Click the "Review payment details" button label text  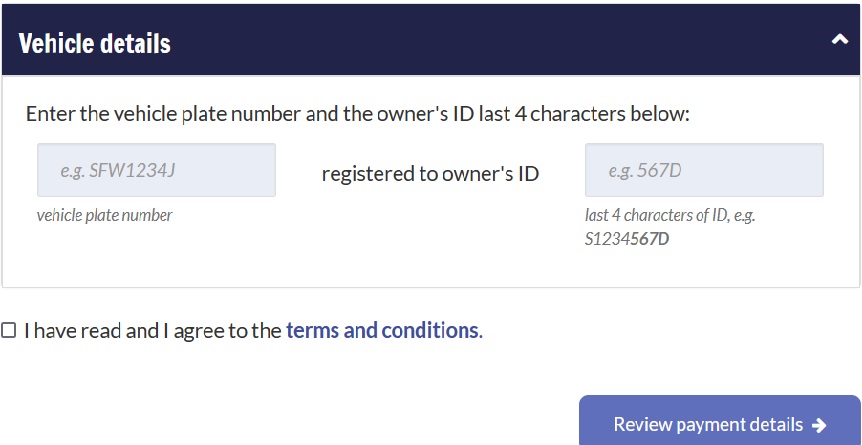point(708,425)
